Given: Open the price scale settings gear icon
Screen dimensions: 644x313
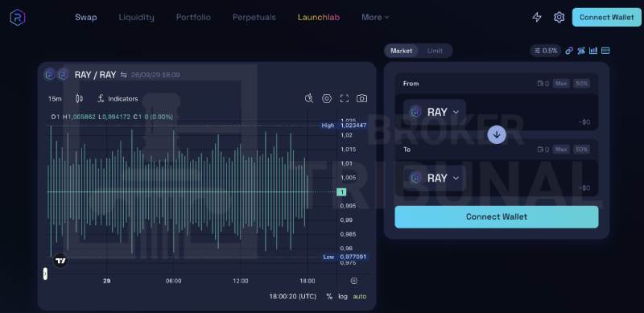Looking at the screenshot, I should pyautogui.click(x=354, y=281).
